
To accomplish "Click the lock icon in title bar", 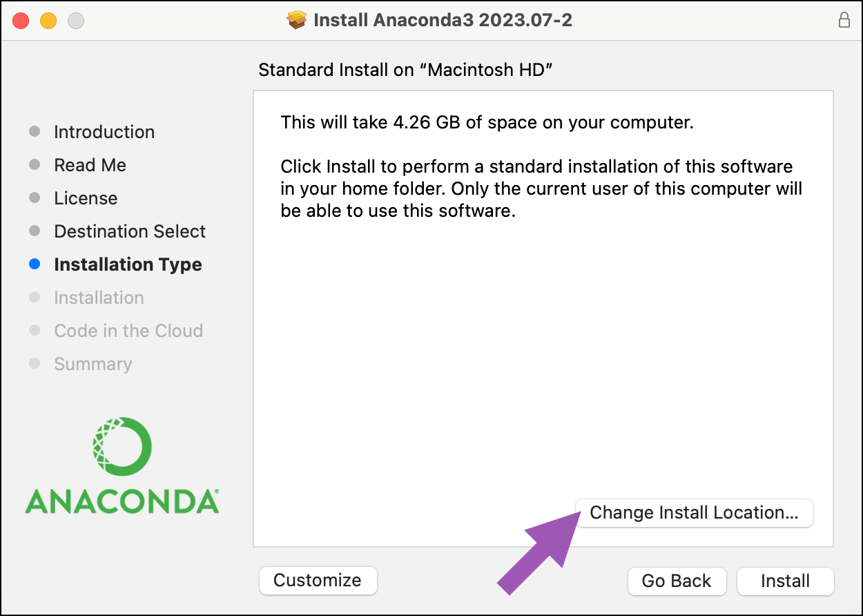I will 844,21.
